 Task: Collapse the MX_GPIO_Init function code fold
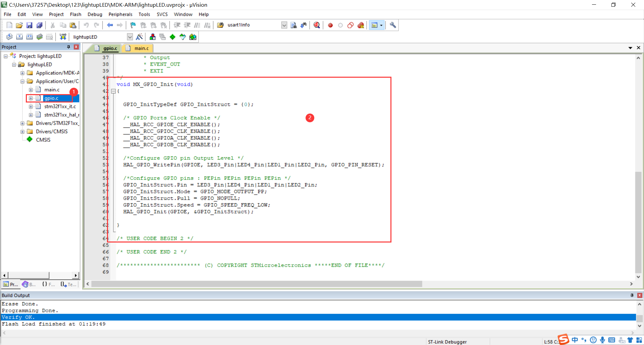pos(113,91)
